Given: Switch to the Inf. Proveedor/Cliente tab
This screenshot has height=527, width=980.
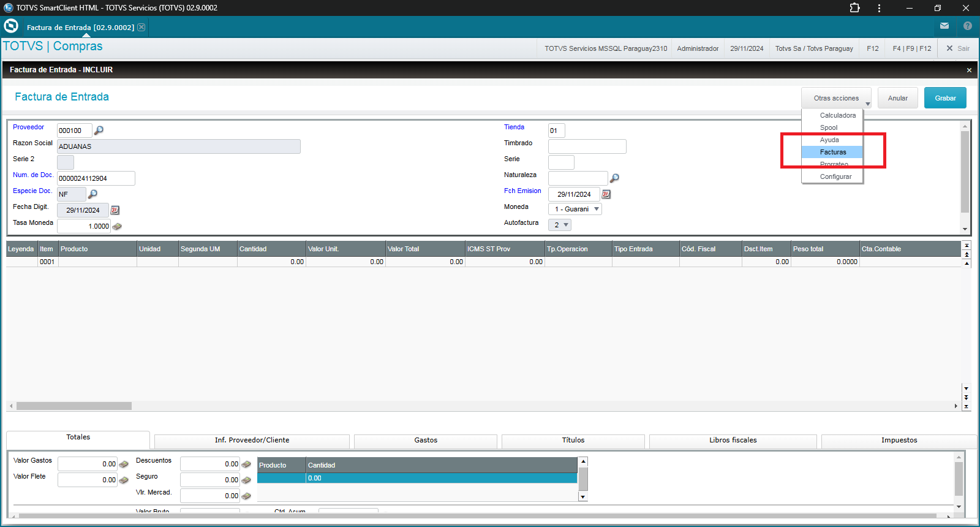Looking at the screenshot, I should tap(252, 441).
